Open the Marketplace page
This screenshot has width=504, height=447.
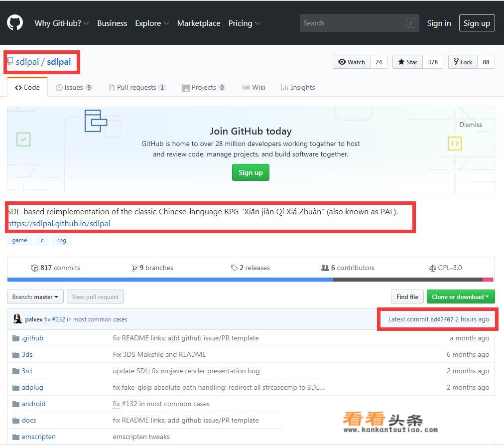(x=199, y=23)
